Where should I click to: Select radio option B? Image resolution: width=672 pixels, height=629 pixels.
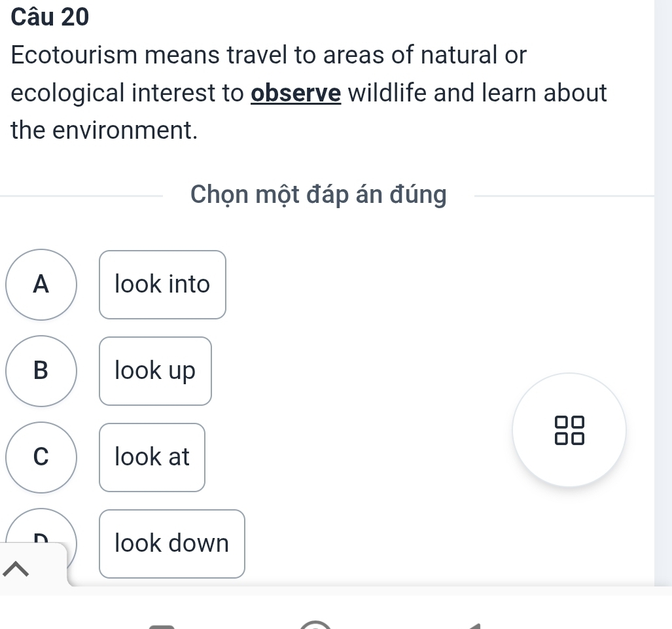click(41, 370)
